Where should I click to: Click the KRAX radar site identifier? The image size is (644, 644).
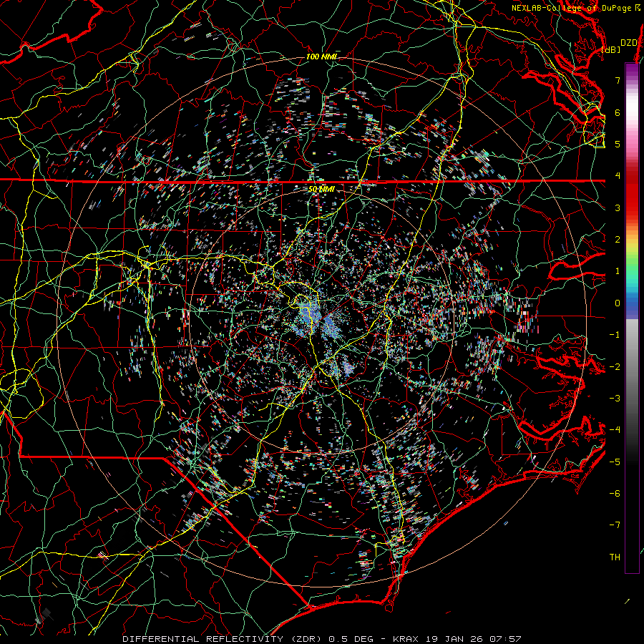(x=407, y=639)
